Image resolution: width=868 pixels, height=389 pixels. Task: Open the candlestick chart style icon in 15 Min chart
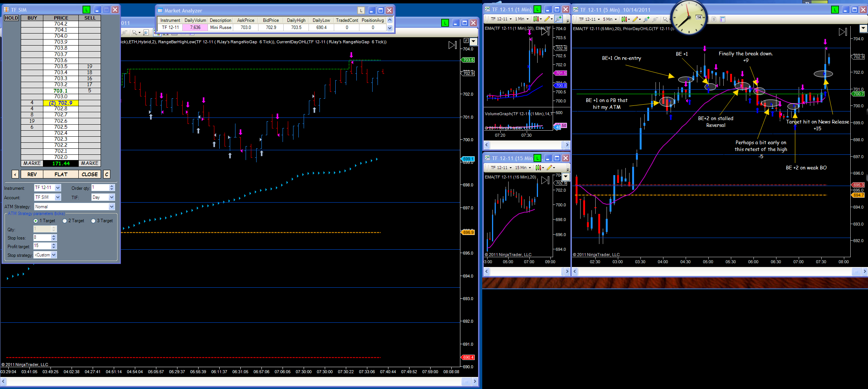point(538,168)
